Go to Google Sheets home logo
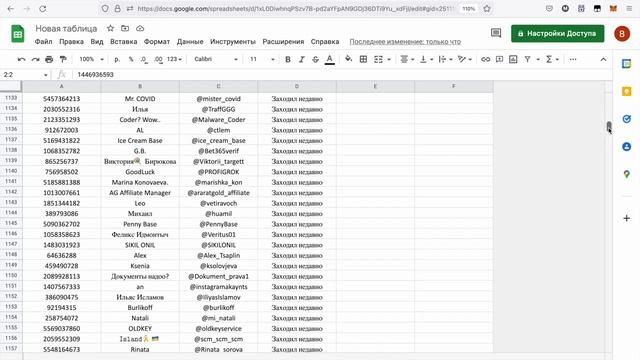This screenshot has height=360, width=640. point(18,33)
